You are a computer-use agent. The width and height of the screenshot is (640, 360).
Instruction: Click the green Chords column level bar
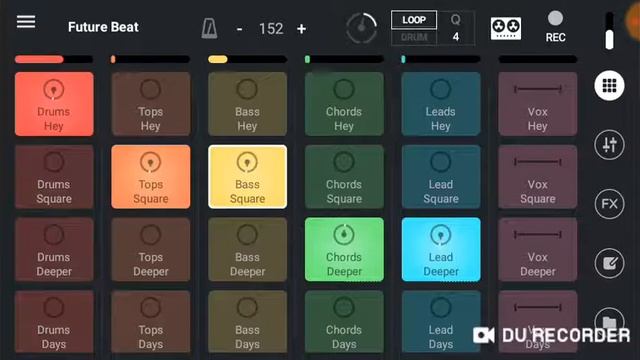tap(344, 59)
